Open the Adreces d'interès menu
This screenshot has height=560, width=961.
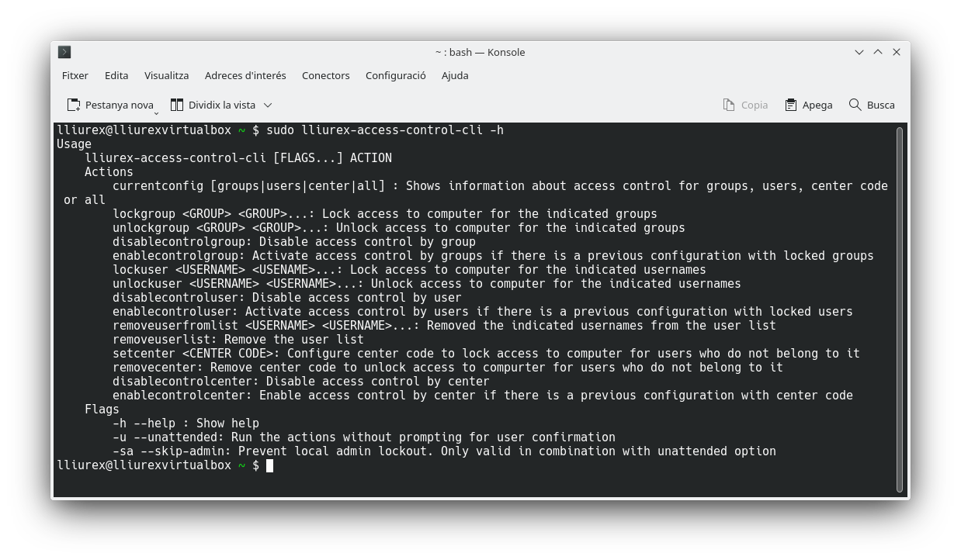[x=245, y=75]
